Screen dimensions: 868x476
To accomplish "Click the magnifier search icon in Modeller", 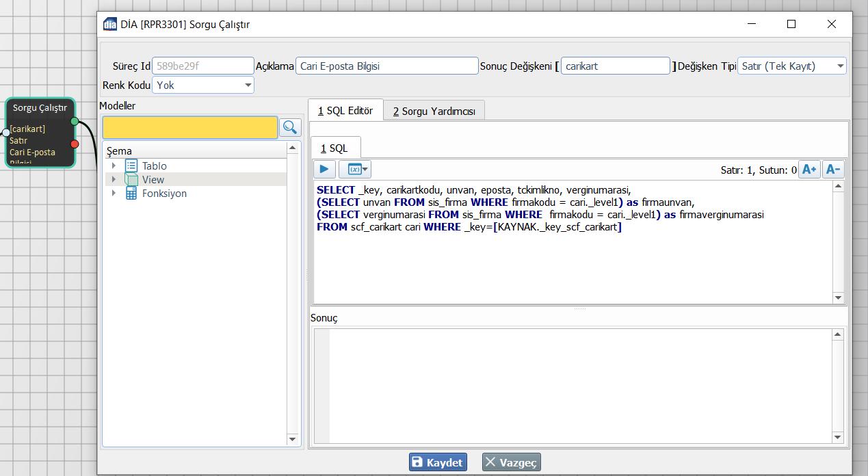I will pos(290,127).
